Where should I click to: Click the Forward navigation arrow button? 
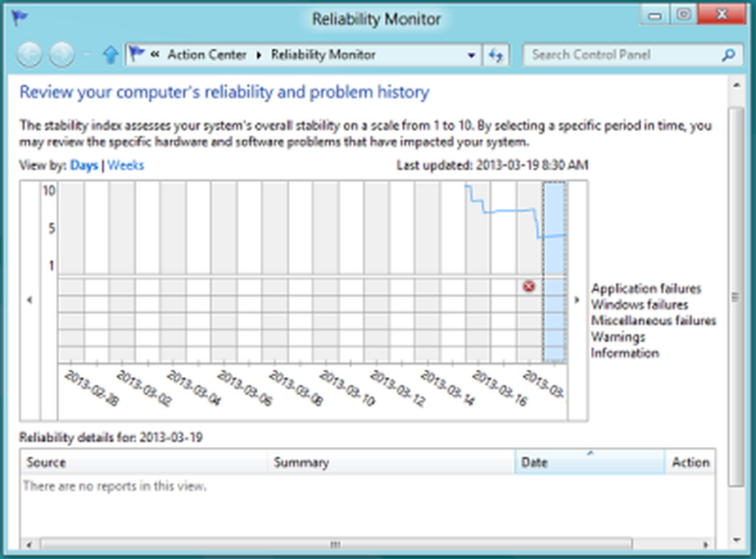(x=62, y=55)
